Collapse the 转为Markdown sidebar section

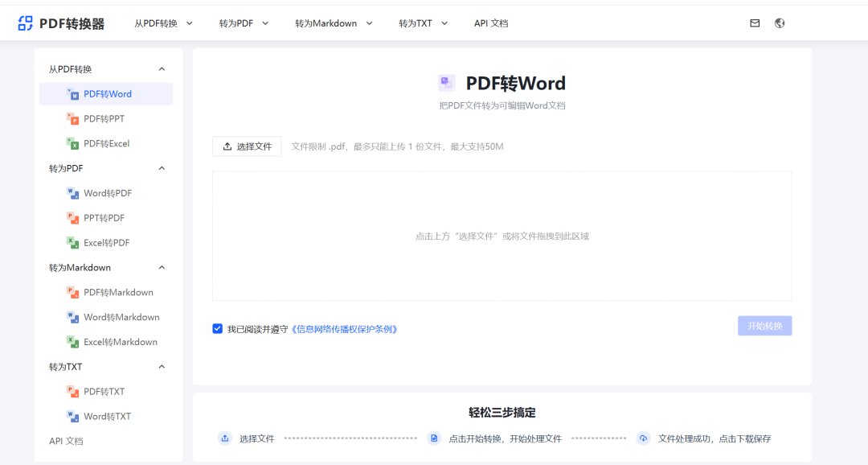pos(162,267)
